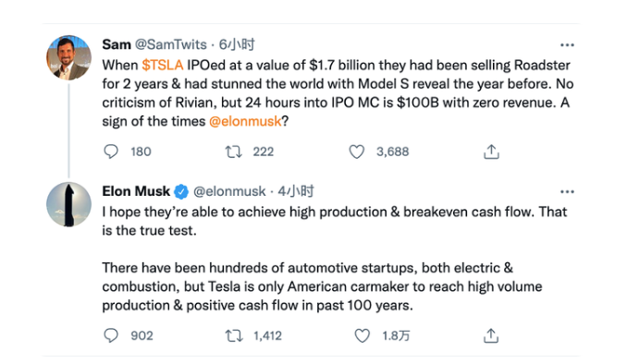Reply to Sam's tweet via comment icon
The height and width of the screenshot is (364, 627).
click(111, 152)
